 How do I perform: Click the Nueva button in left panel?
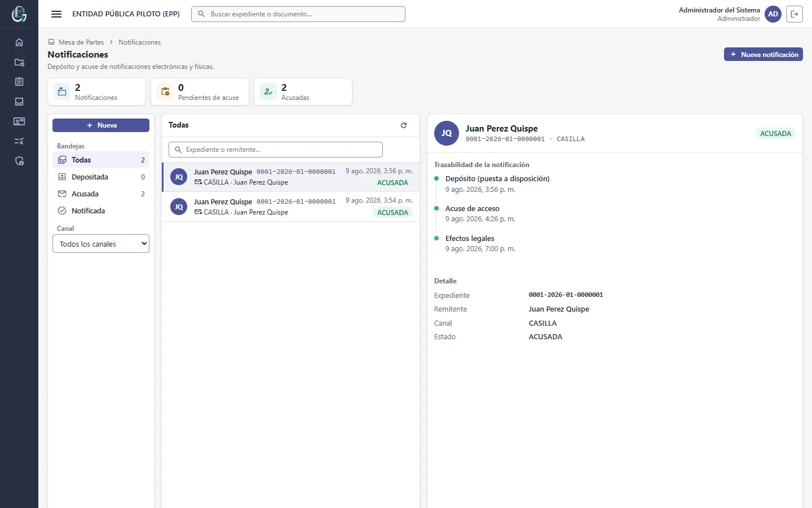(101, 125)
